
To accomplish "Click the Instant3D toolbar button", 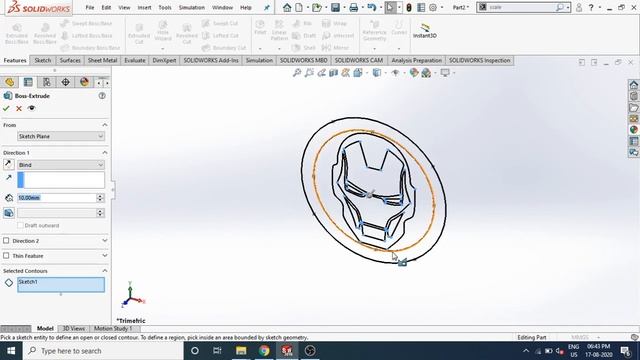I will pyautogui.click(x=424, y=31).
